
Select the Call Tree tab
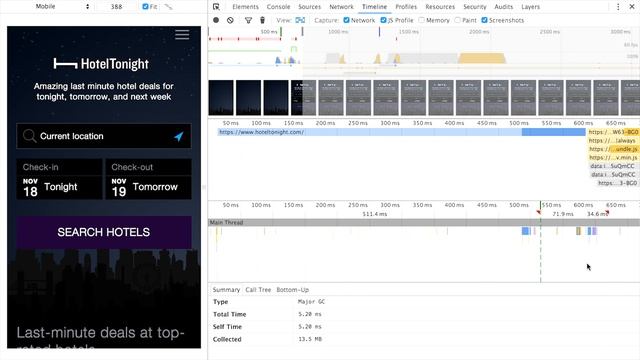[x=258, y=290]
